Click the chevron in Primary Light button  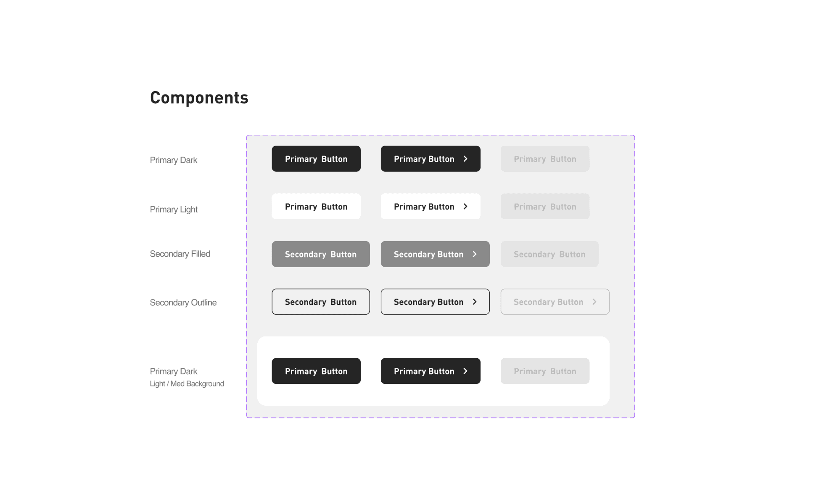[x=465, y=206]
